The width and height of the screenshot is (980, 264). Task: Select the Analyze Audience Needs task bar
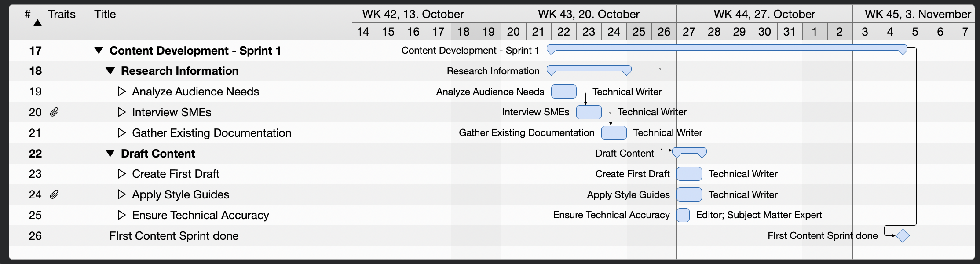563,92
